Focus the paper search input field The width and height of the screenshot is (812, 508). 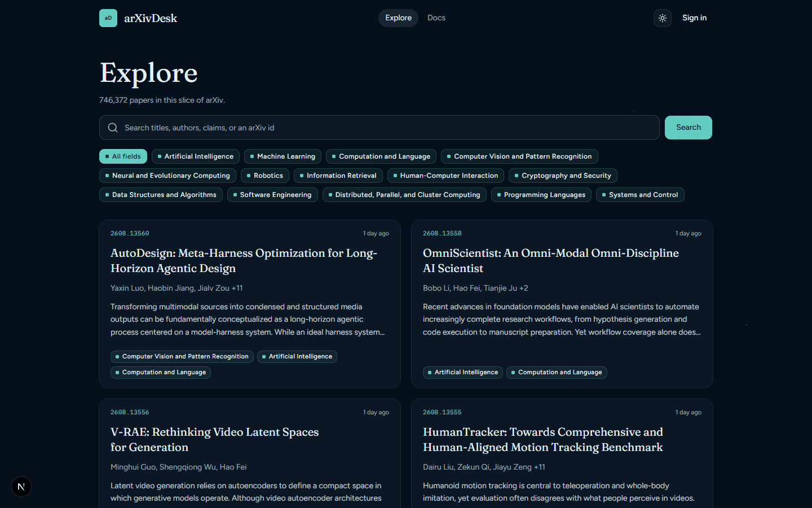point(379,128)
